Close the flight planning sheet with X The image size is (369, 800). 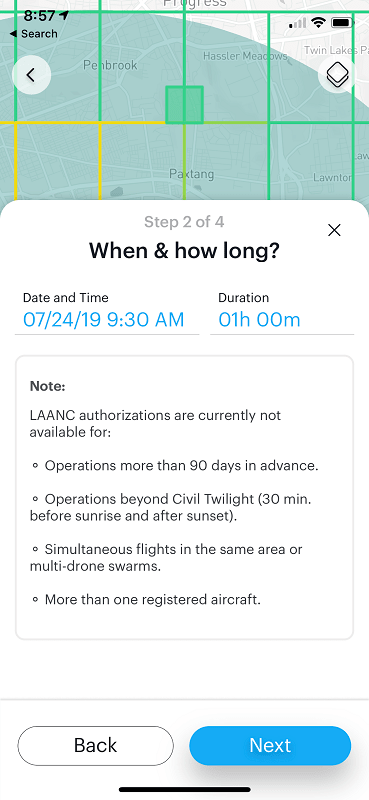pos(334,230)
